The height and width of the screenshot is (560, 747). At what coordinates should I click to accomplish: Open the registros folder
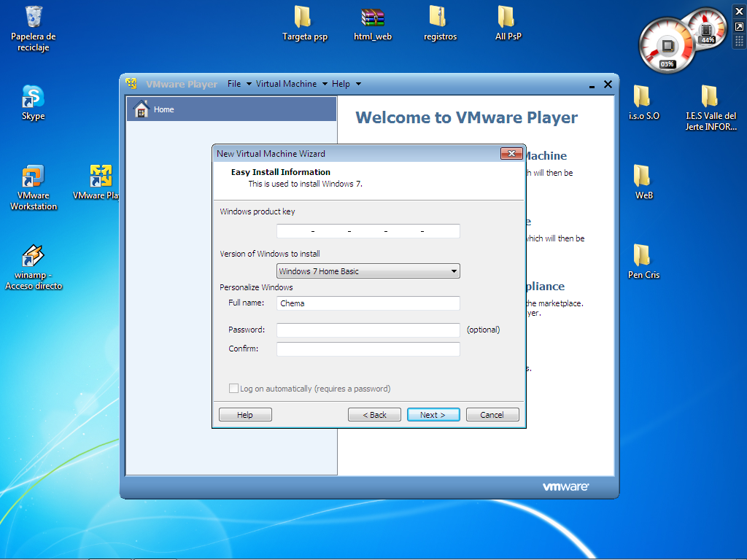coord(439,17)
